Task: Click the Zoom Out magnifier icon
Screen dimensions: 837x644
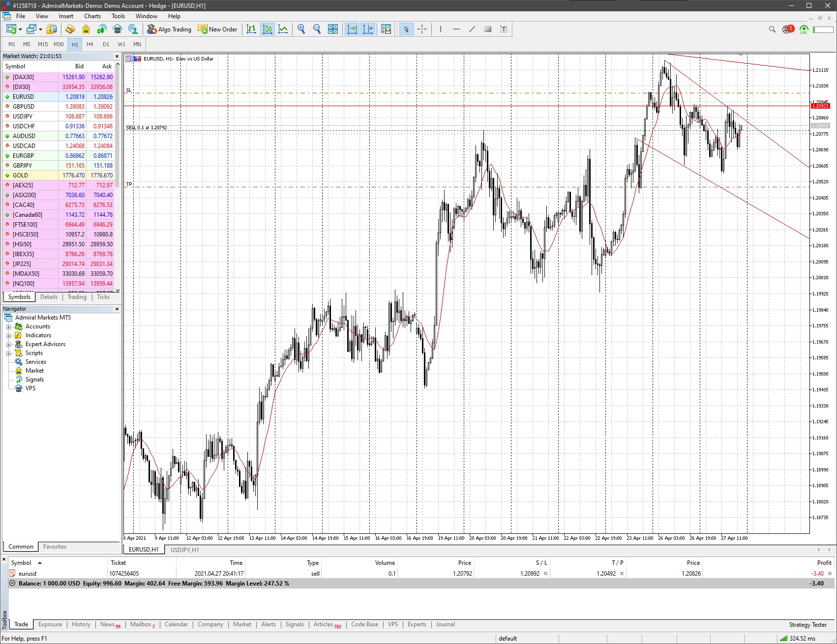Action: [317, 29]
